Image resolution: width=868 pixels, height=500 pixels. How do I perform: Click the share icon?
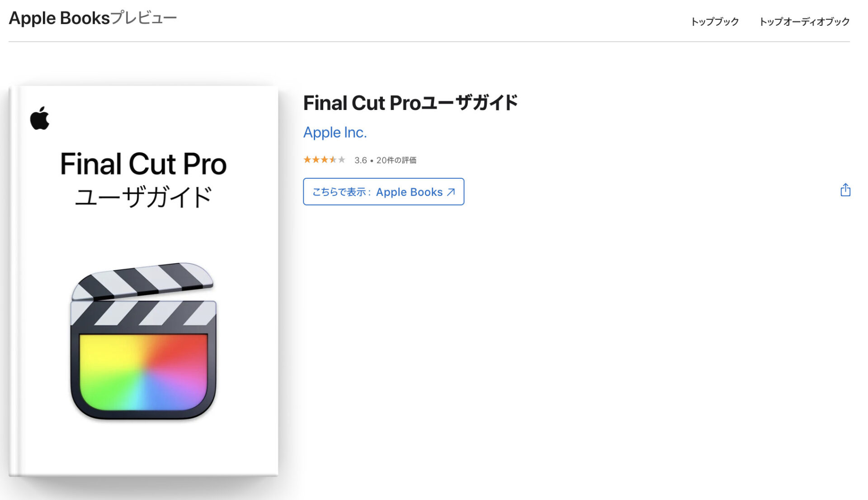pos(845,190)
